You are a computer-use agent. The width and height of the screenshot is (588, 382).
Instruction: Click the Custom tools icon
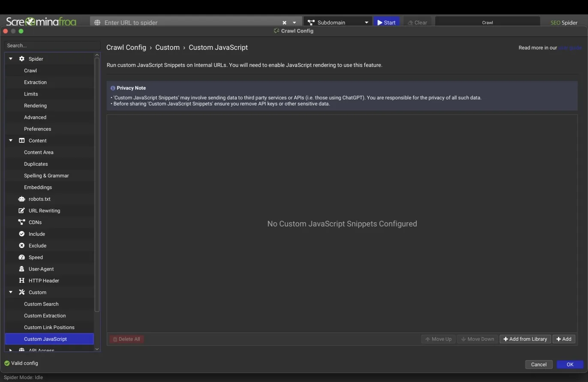(21, 292)
